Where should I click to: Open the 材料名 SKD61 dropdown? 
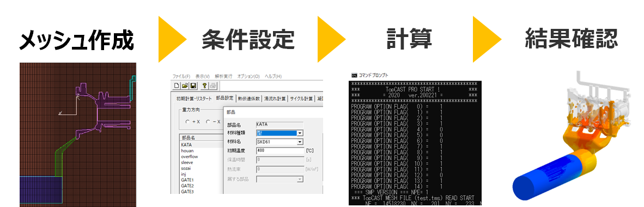pos(300,142)
